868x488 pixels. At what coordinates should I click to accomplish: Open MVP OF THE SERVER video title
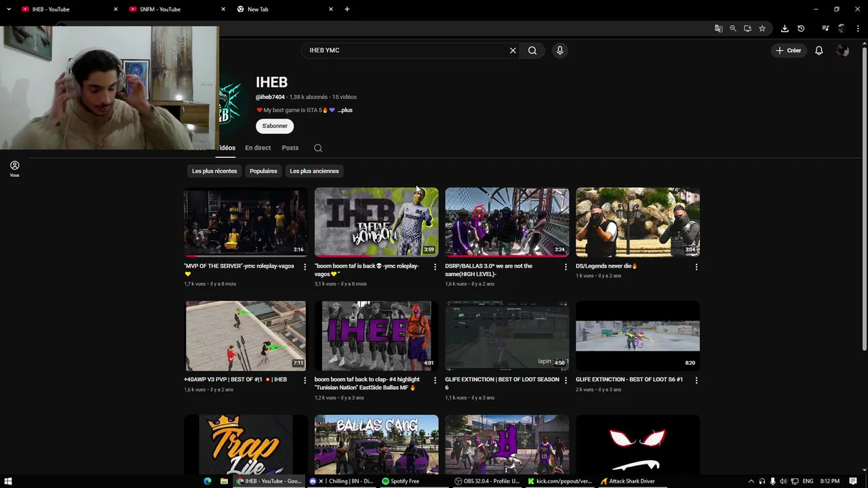click(239, 270)
